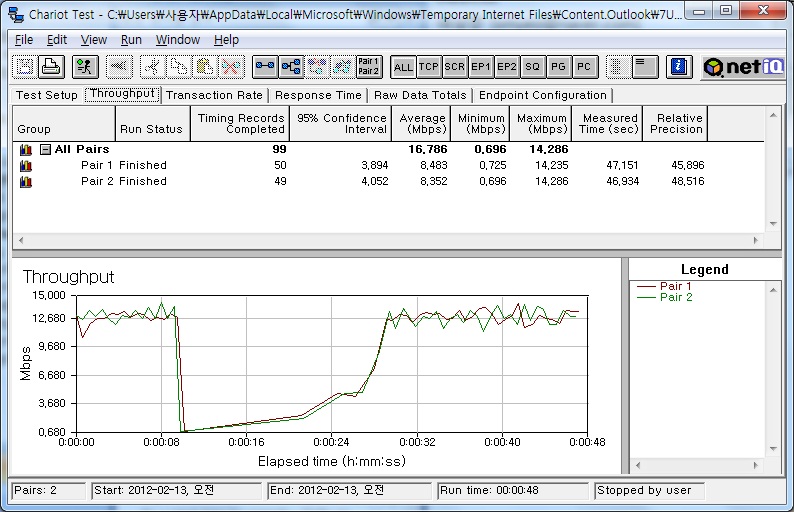
Task: Click the Run Status column header
Action: pyautogui.click(x=153, y=124)
